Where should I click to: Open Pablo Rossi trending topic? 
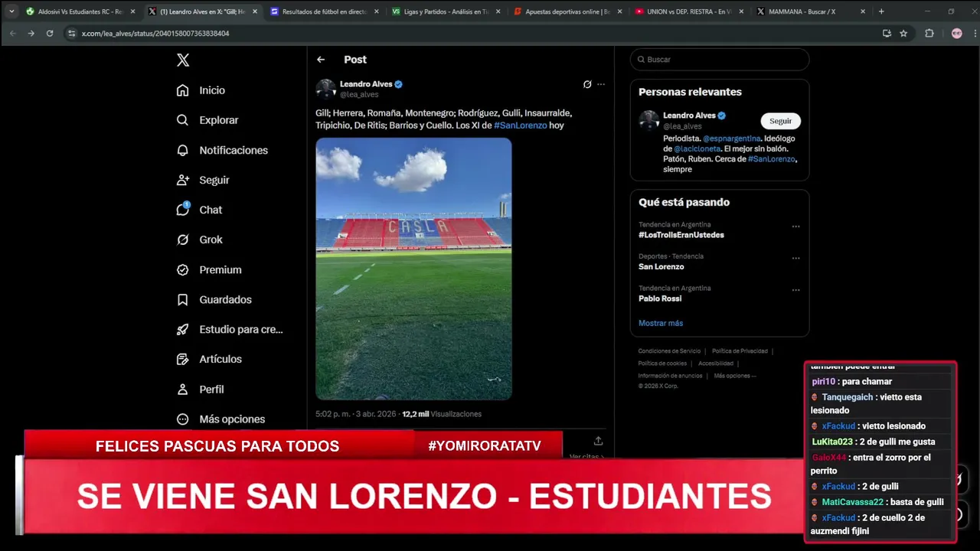(660, 298)
